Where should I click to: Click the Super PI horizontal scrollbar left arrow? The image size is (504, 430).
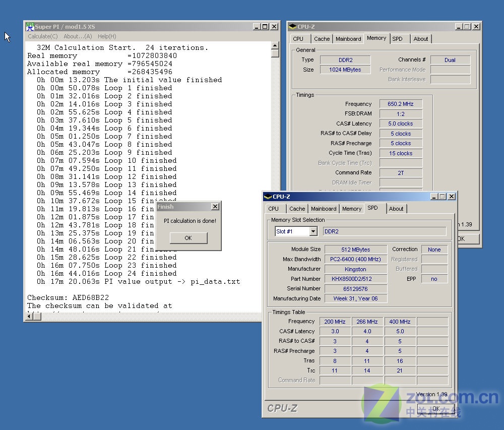point(29,316)
